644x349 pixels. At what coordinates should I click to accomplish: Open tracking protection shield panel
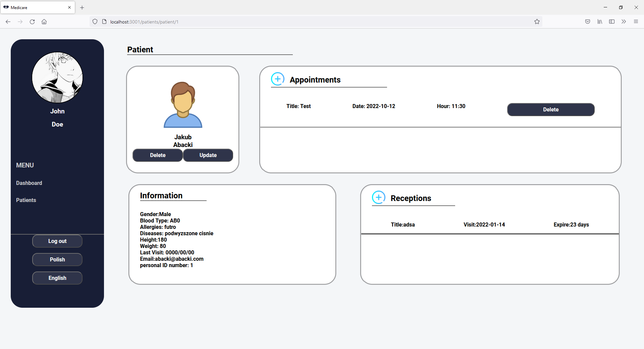[x=95, y=21]
